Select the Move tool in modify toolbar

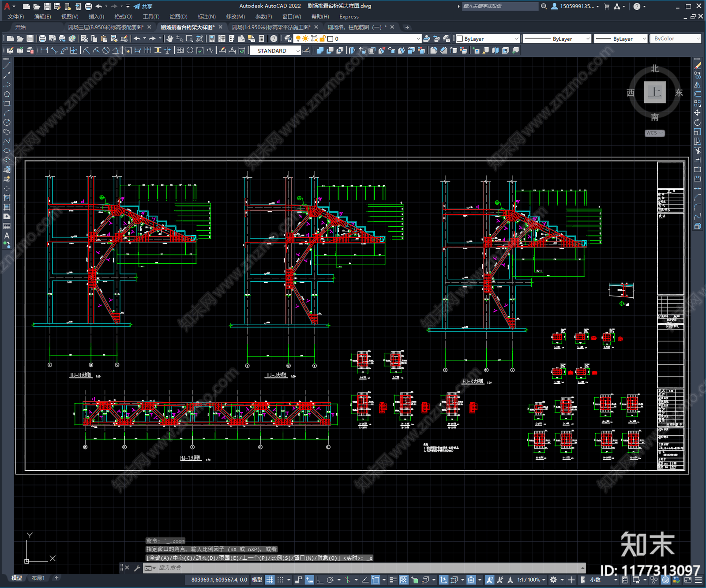pos(697,113)
